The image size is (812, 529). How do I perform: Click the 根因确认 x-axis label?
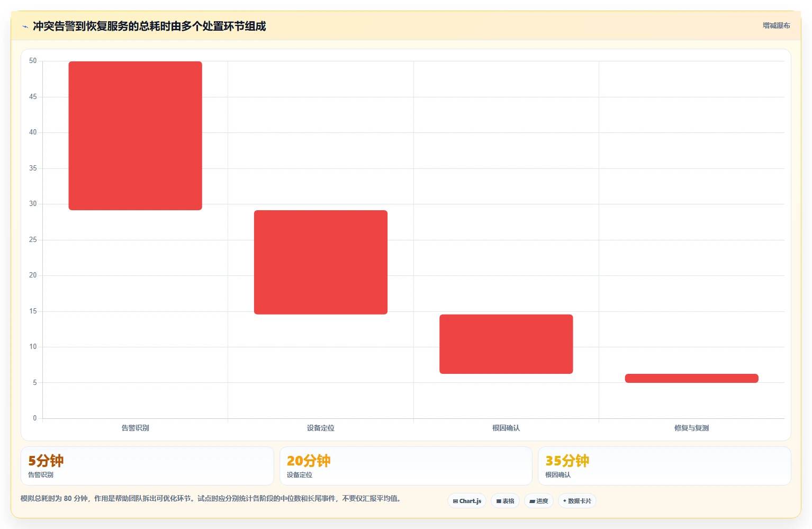pos(506,428)
